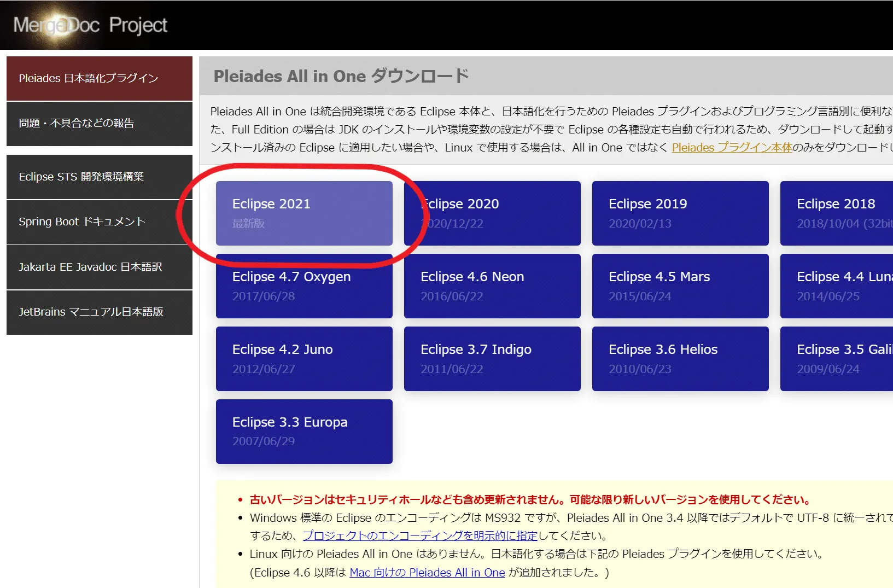This screenshot has height=588, width=893.
Task: Click the Eclipse 4.2 Juno tile
Action: (304, 359)
